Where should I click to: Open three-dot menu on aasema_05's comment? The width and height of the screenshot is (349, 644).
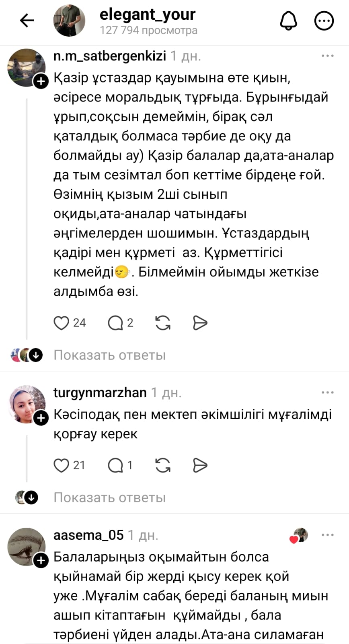tap(328, 535)
